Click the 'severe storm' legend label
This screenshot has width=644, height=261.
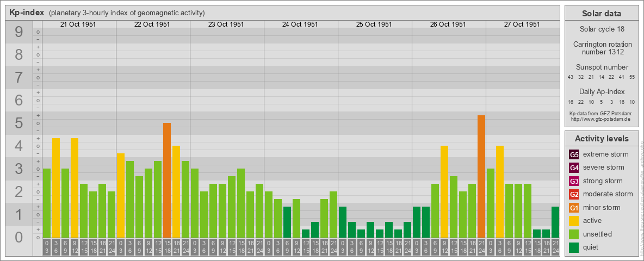click(603, 167)
